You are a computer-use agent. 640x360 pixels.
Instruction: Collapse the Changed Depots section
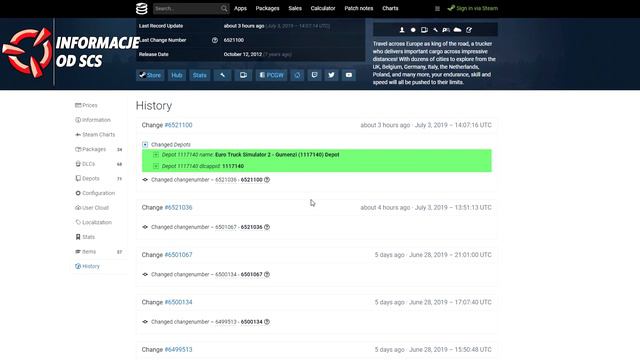145,144
